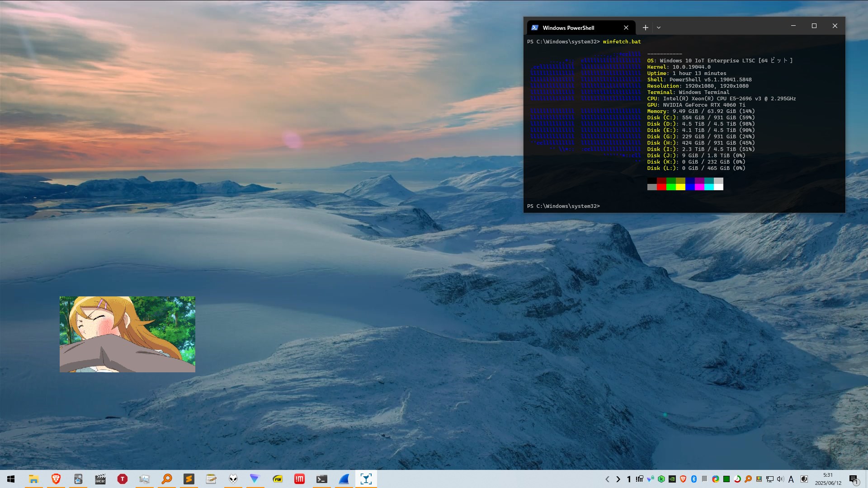Open the monitor graph taskbar icon
Image resolution: width=868 pixels, height=488 pixels.
pos(144,479)
